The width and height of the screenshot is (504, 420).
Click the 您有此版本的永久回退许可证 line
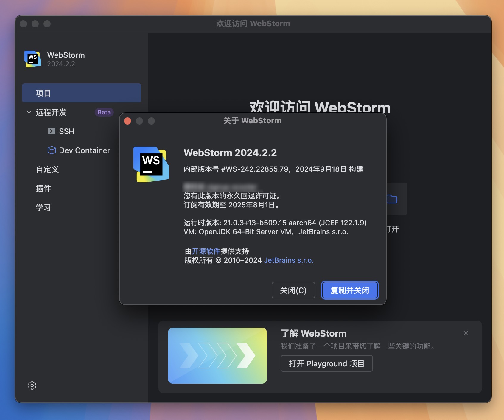pos(232,196)
